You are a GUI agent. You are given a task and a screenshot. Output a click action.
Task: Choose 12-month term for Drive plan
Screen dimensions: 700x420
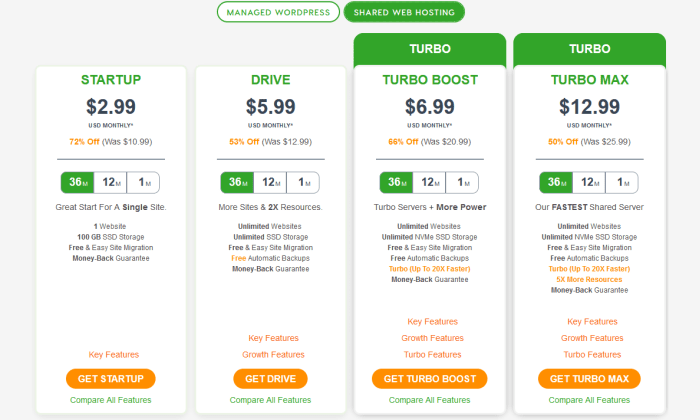click(x=270, y=182)
